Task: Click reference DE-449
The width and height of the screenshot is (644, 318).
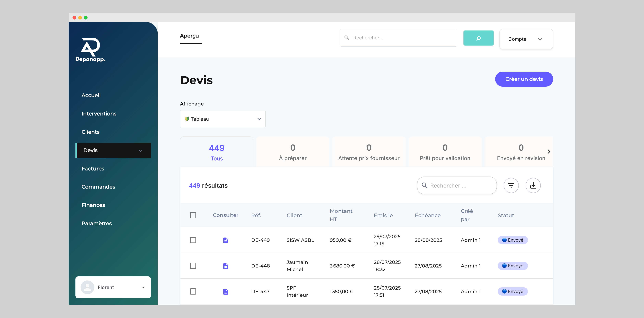Action: (260, 240)
